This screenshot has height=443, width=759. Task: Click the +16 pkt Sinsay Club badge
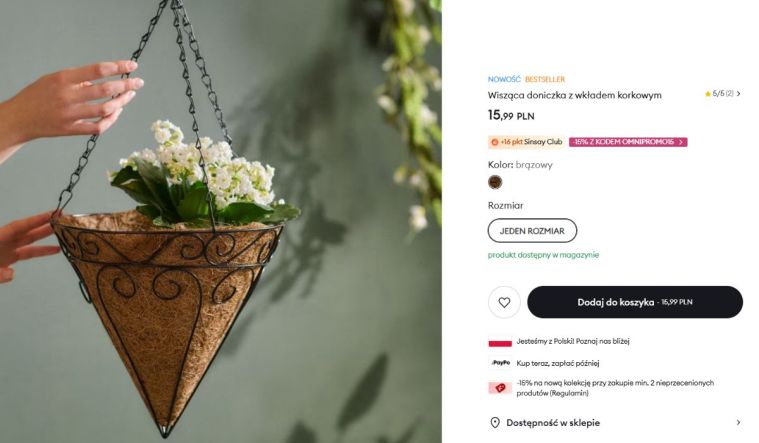[526, 142]
